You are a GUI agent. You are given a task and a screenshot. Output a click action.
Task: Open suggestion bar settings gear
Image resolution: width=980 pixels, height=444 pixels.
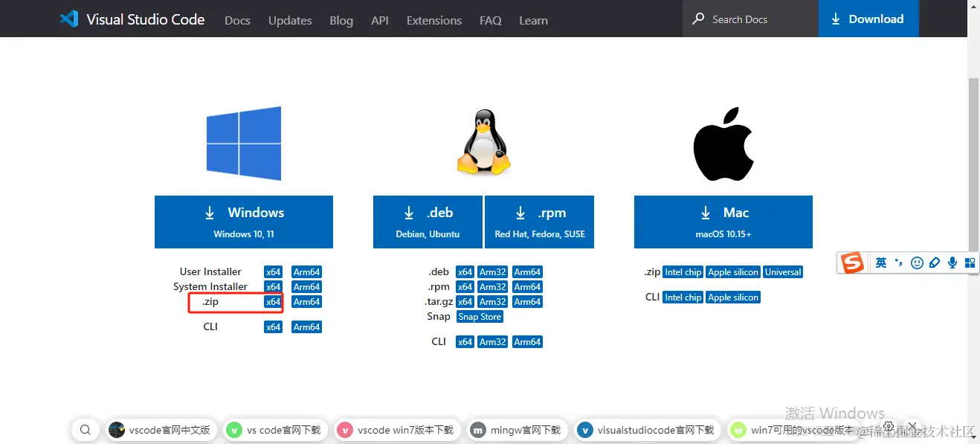pyautogui.click(x=889, y=426)
